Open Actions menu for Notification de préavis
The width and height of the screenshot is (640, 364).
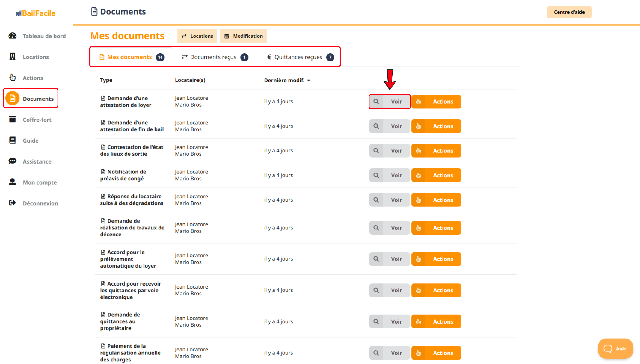click(x=436, y=175)
